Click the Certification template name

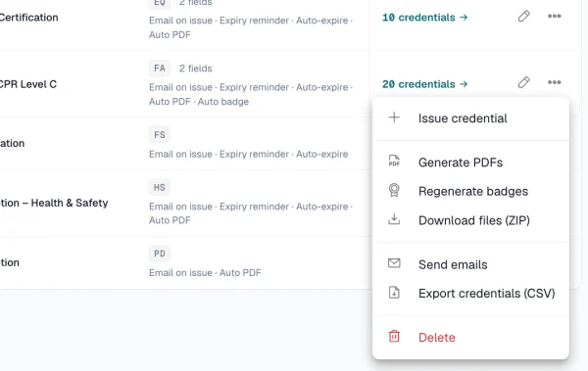[x=29, y=18]
